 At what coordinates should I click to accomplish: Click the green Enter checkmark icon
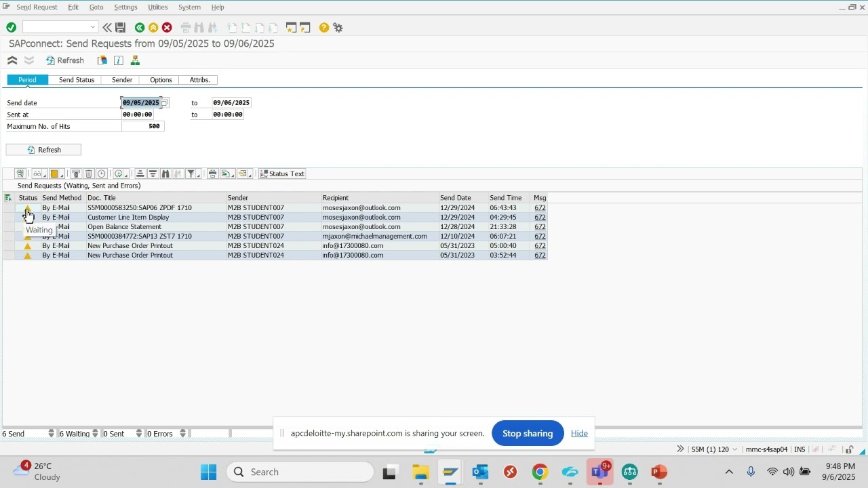click(11, 28)
